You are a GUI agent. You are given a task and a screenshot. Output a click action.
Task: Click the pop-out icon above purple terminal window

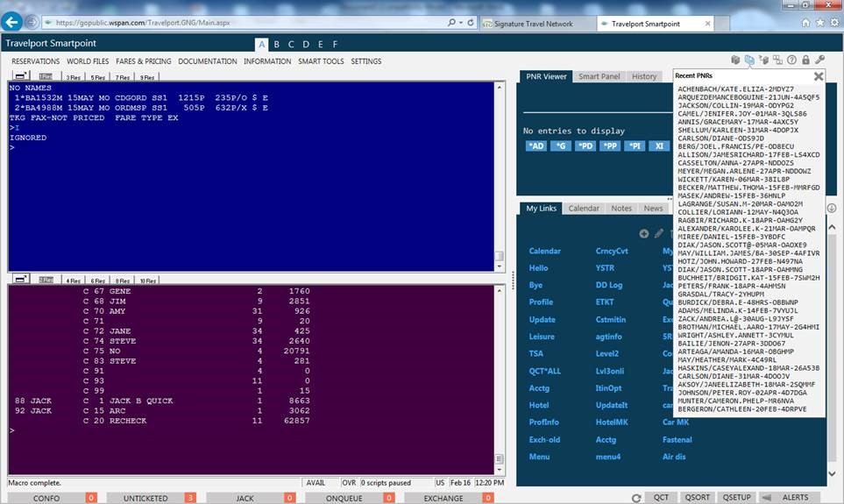20,279
